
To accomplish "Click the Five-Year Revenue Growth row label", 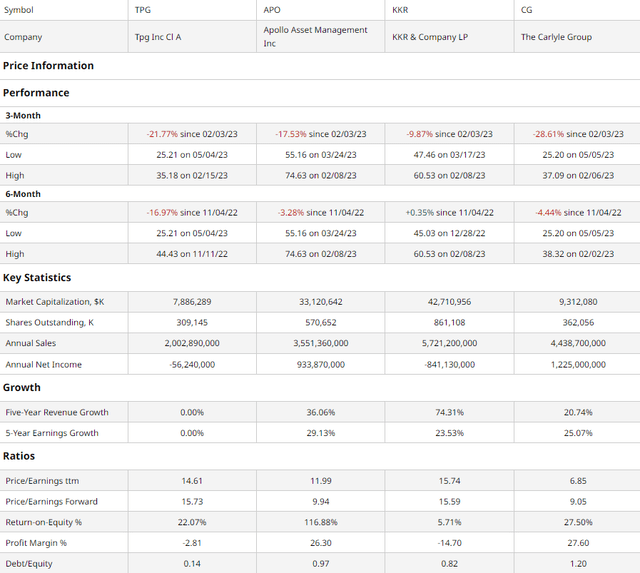I will 57,412.
